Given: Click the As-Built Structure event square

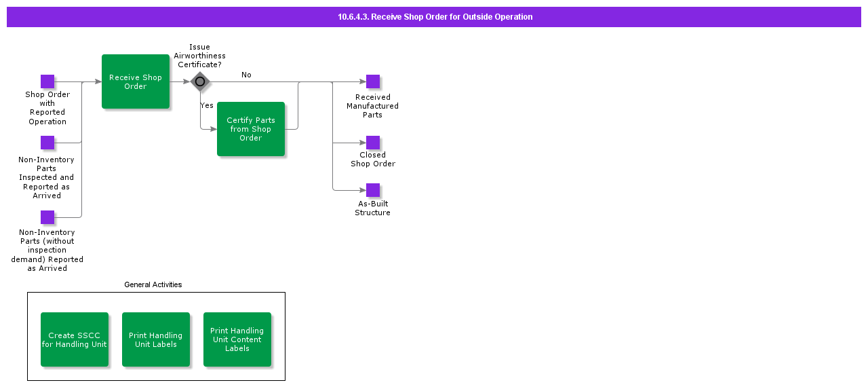Looking at the screenshot, I should click(373, 190).
